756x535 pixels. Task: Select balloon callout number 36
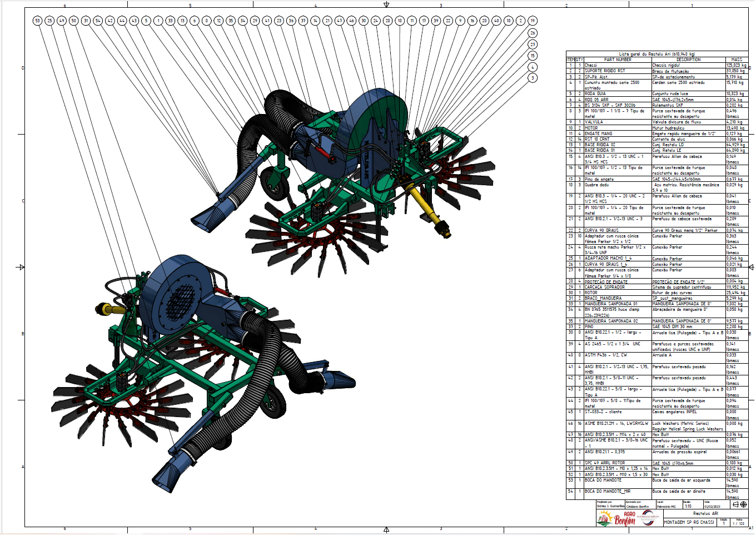pyautogui.click(x=291, y=21)
